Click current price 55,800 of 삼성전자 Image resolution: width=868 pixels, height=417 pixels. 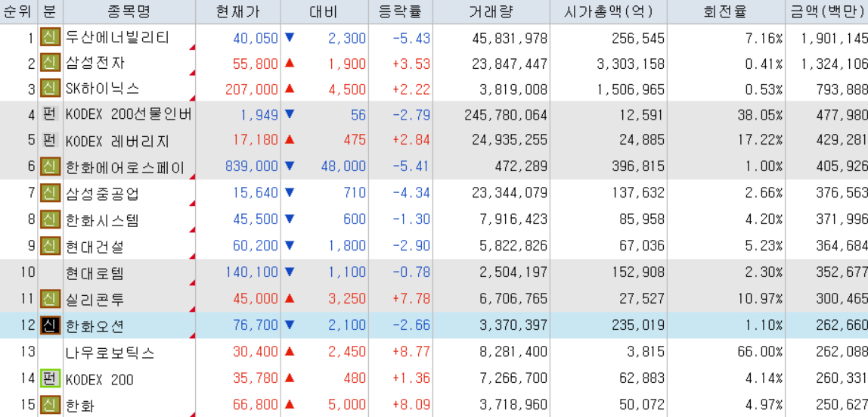256,64
